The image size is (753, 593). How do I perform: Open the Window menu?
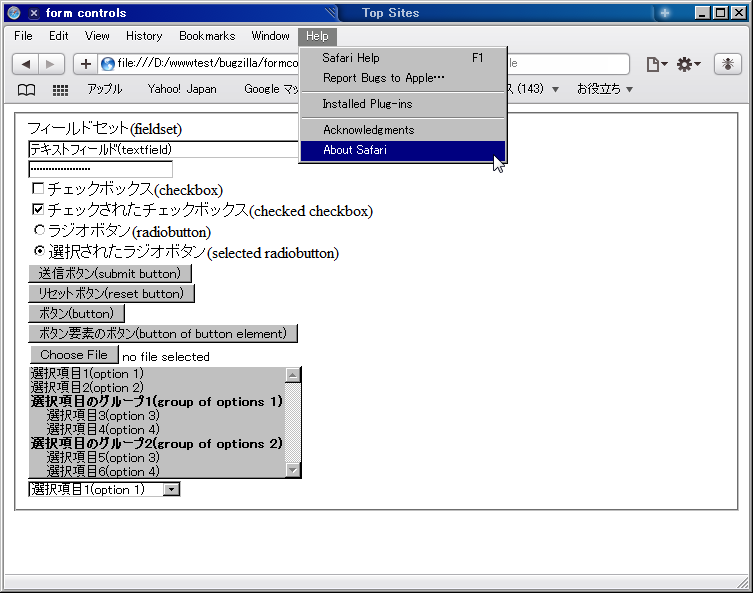click(270, 36)
